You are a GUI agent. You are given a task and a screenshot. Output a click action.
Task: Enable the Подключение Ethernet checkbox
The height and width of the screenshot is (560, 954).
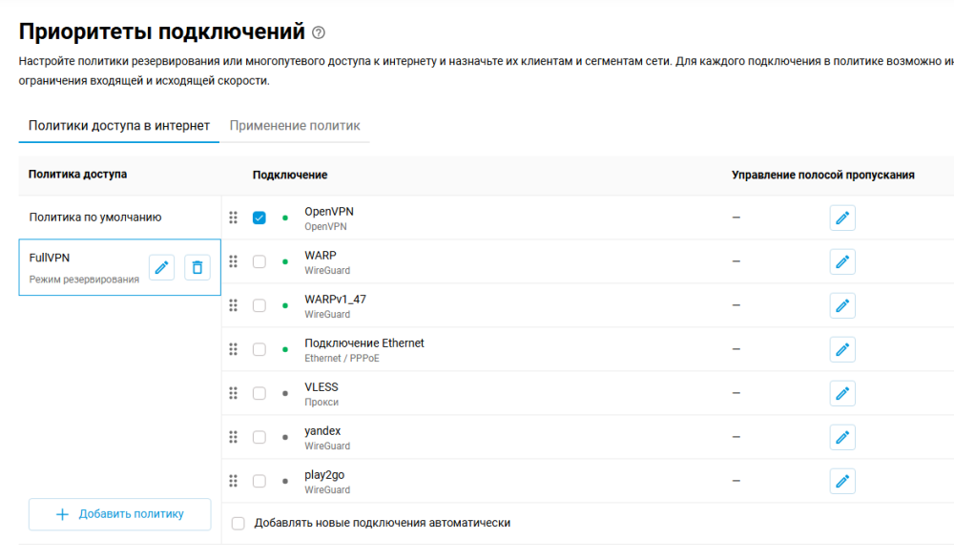pyautogui.click(x=259, y=349)
